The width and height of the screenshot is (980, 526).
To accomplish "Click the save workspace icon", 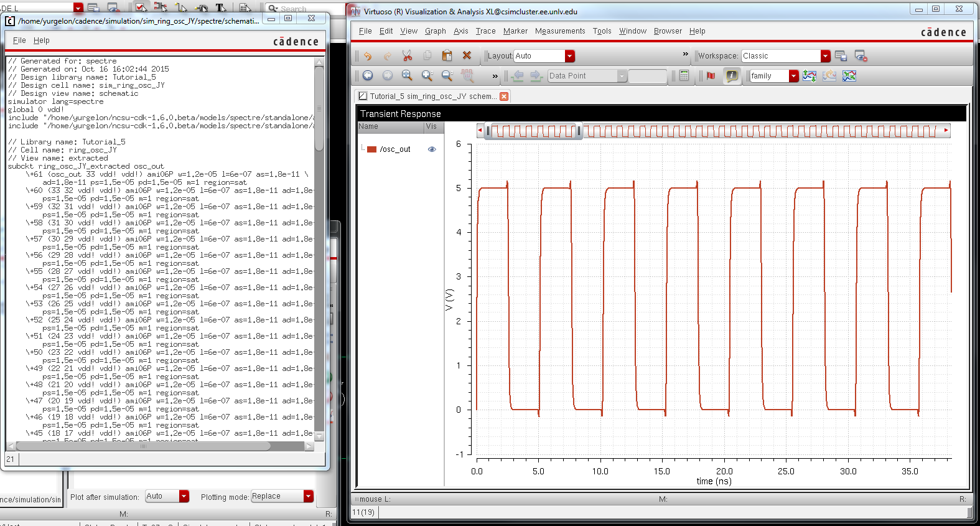I will click(841, 56).
